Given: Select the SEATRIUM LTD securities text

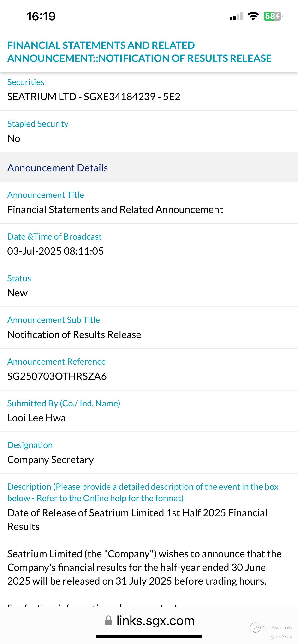Looking at the screenshot, I should point(94,97).
